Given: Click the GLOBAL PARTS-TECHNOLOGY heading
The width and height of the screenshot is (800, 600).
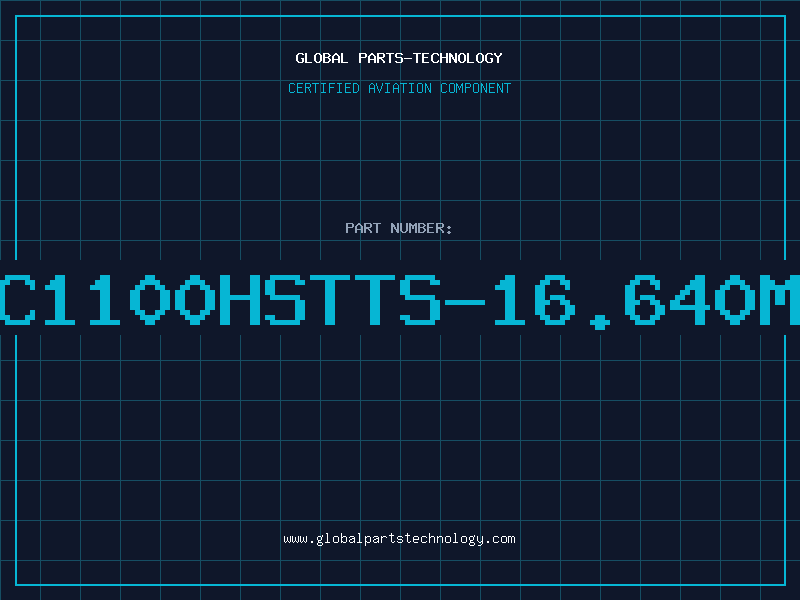Looking at the screenshot, I should [x=399, y=58].
